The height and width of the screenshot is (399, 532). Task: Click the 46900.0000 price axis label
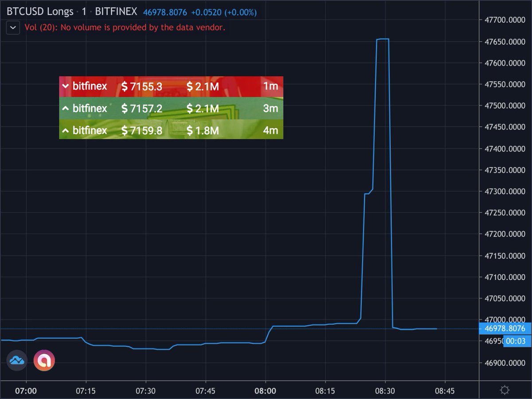tap(506, 363)
